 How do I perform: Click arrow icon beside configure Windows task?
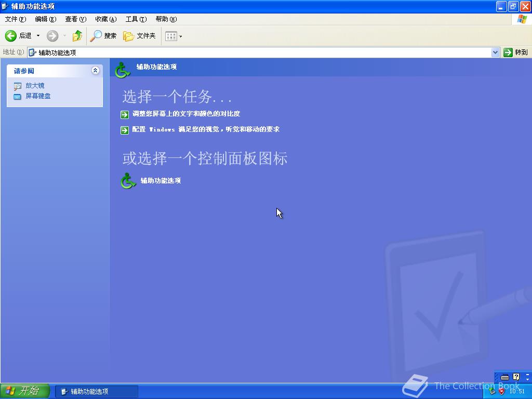click(x=125, y=130)
